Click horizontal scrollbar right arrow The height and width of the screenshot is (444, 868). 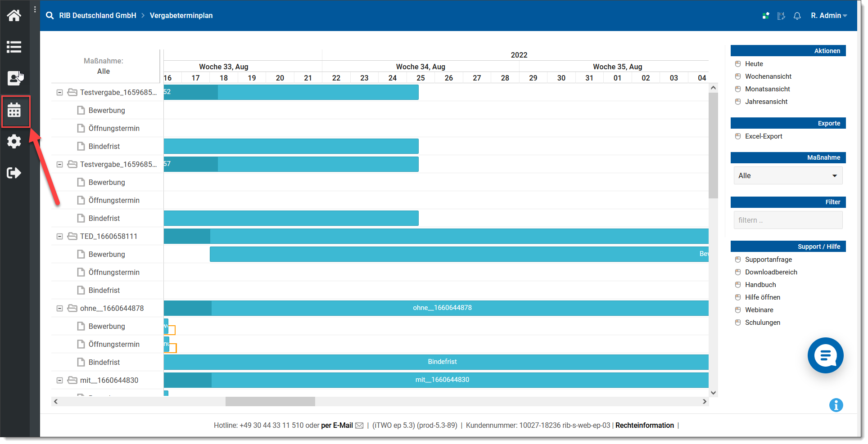[705, 401]
